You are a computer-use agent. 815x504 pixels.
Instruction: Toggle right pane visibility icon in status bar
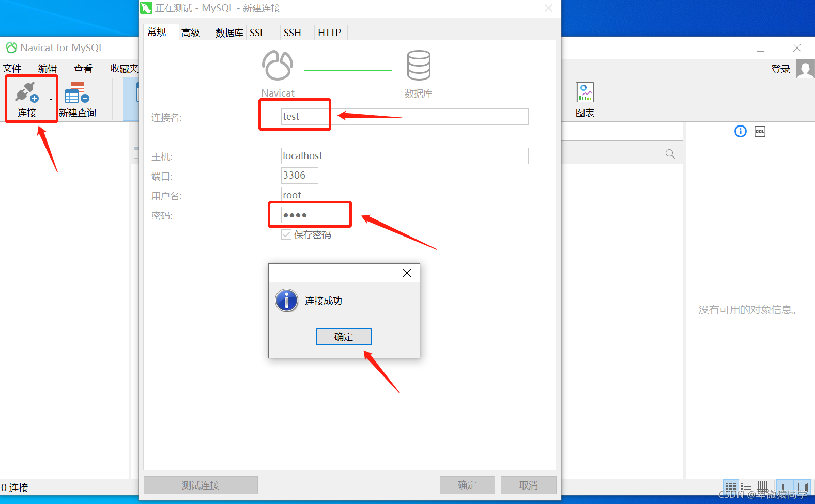pos(803,487)
